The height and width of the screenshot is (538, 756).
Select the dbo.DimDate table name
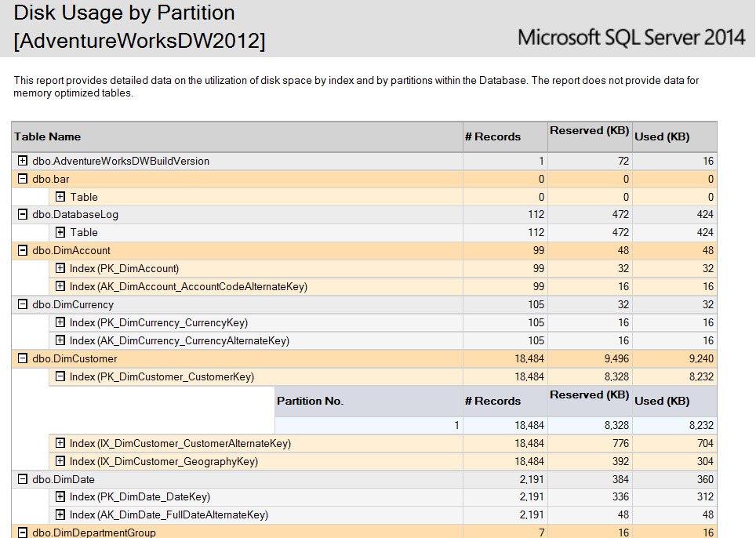[x=64, y=479]
